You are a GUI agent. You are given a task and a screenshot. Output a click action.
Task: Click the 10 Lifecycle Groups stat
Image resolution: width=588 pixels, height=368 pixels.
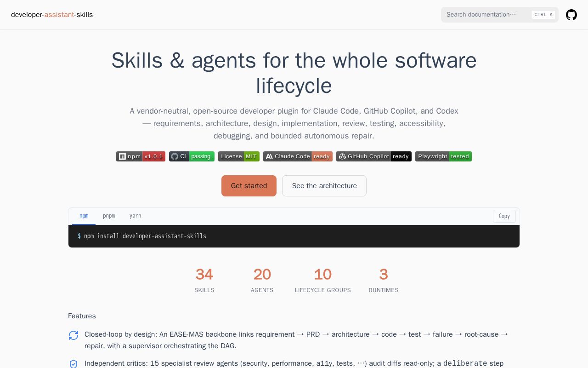[323, 281]
